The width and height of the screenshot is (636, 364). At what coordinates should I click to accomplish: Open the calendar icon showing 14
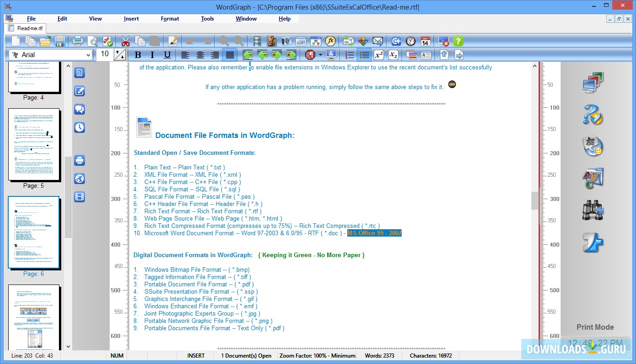coord(425,41)
